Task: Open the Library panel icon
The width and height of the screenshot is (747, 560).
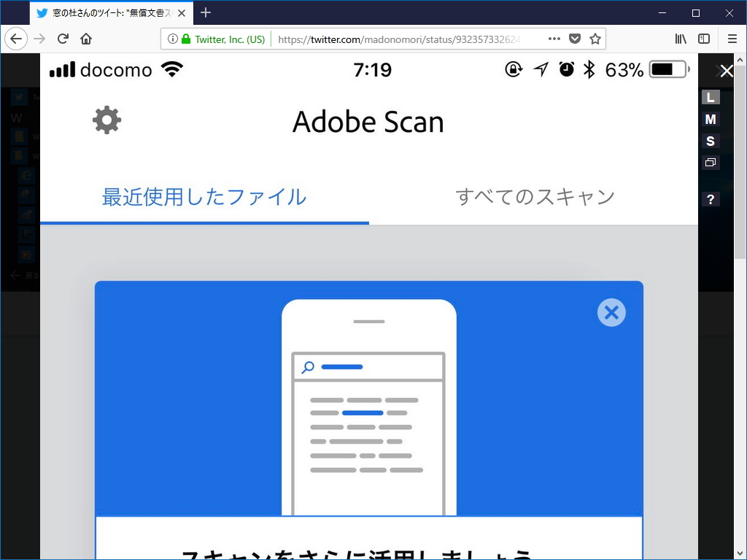Action: pos(681,39)
